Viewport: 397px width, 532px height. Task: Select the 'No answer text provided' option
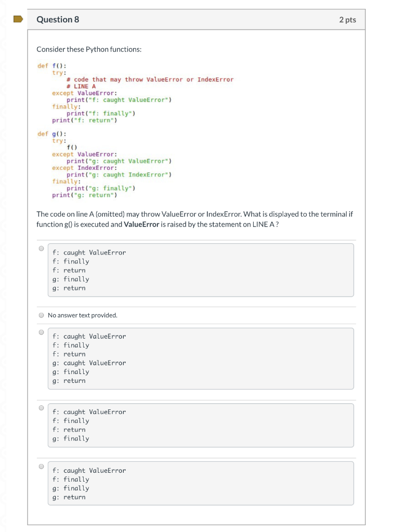point(42,315)
